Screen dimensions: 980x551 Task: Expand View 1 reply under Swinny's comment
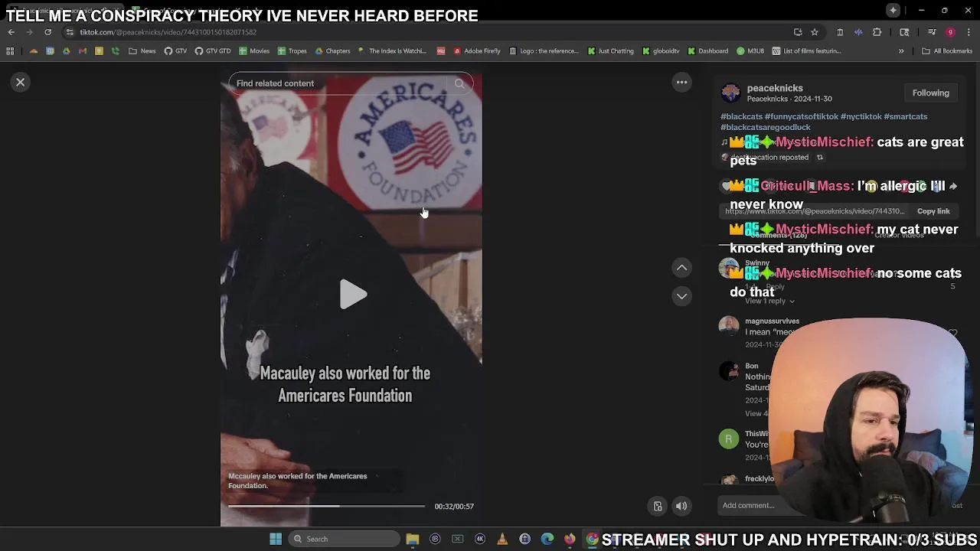769,301
